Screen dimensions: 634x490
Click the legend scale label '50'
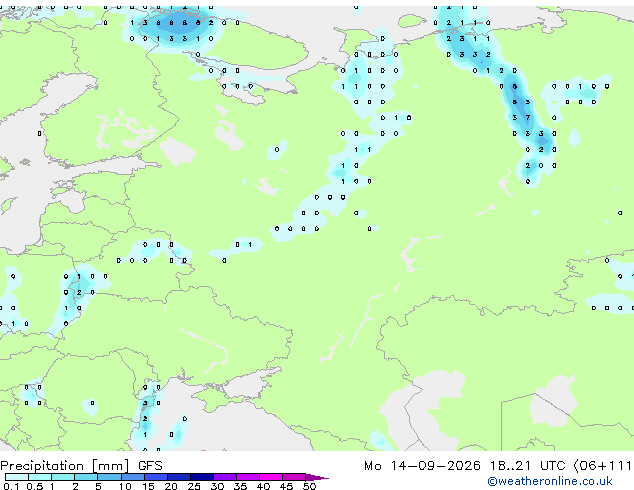pos(309,486)
